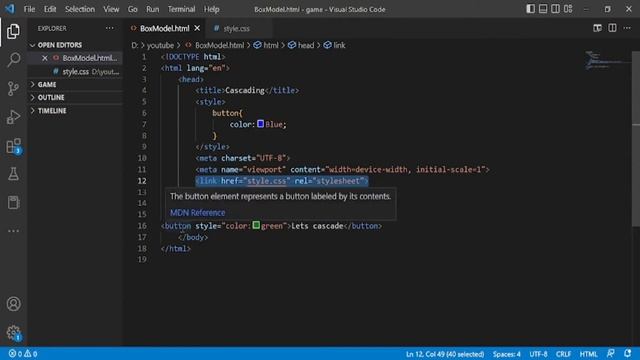Image resolution: width=640 pixels, height=360 pixels.
Task: Click the feedback icon in status bar
Action: pyautogui.click(x=611, y=353)
